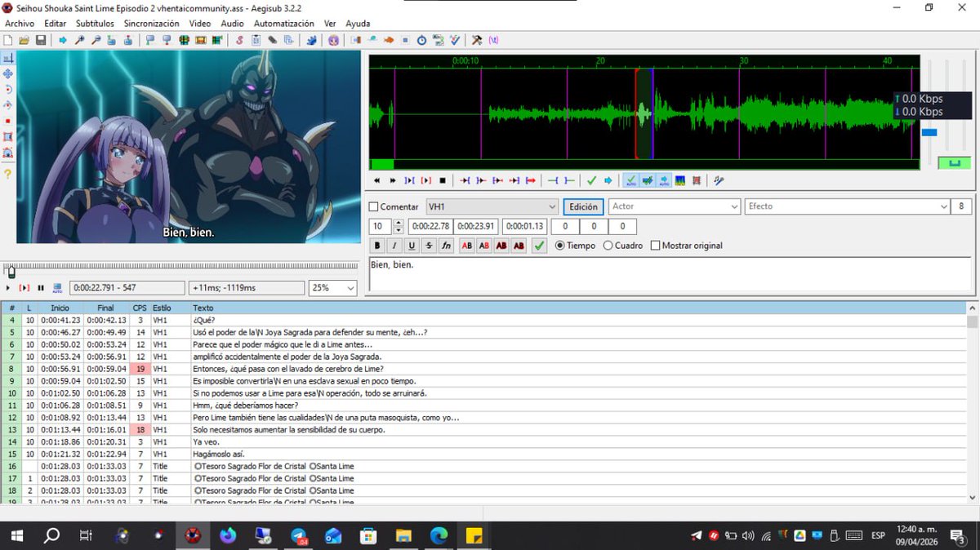Viewport: 980px width, 550px height.
Task: Open the visual typesetting help question mark
Action: (7, 174)
